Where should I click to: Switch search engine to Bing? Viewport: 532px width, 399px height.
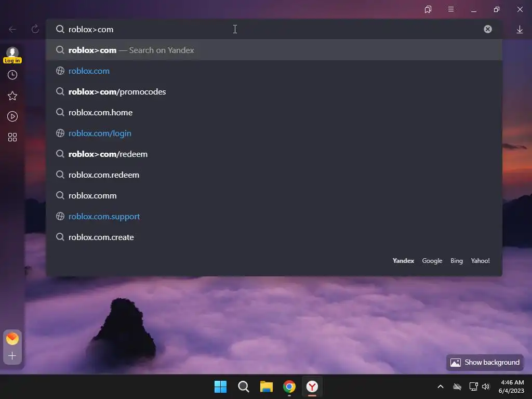tap(456, 261)
